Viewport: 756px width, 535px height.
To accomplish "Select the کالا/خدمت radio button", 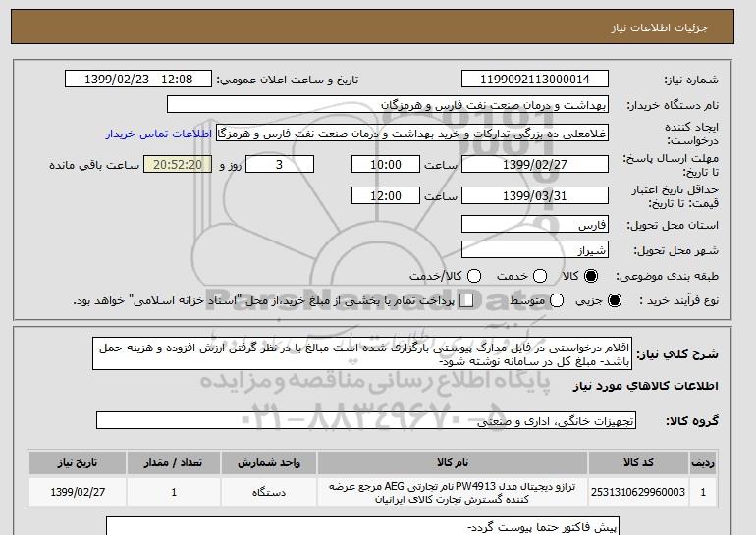I will point(474,276).
